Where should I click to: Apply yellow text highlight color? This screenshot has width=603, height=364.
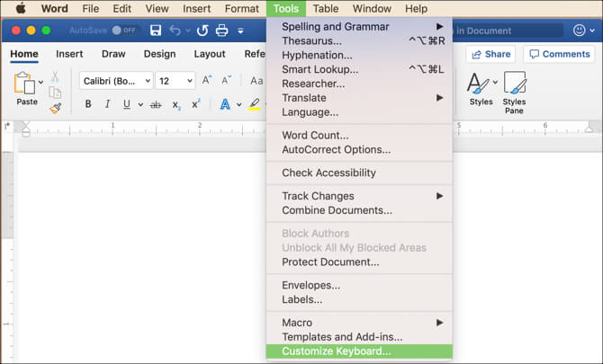tap(254, 104)
